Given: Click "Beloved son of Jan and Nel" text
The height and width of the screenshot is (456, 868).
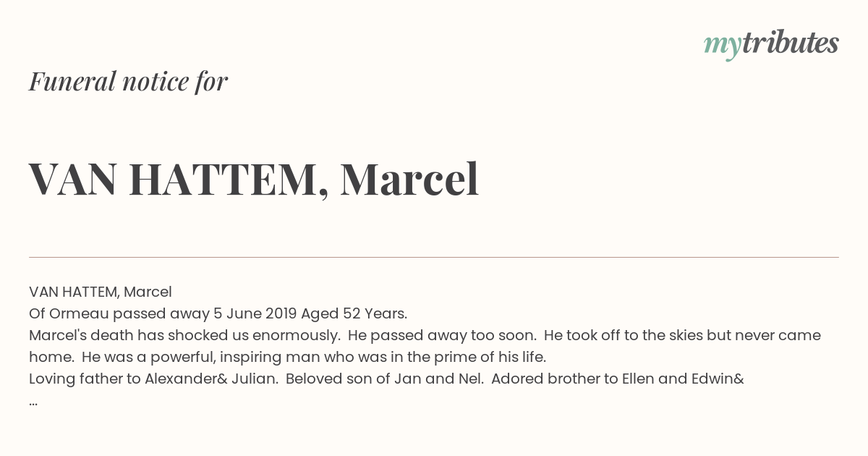Looking at the screenshot, I should click(385, 379).
